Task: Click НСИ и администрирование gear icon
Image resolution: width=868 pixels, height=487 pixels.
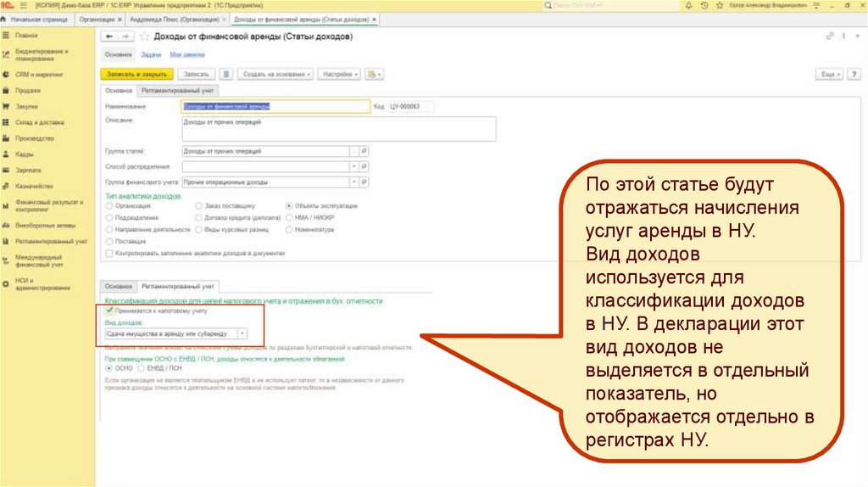Action: click(x=6, y=283)
